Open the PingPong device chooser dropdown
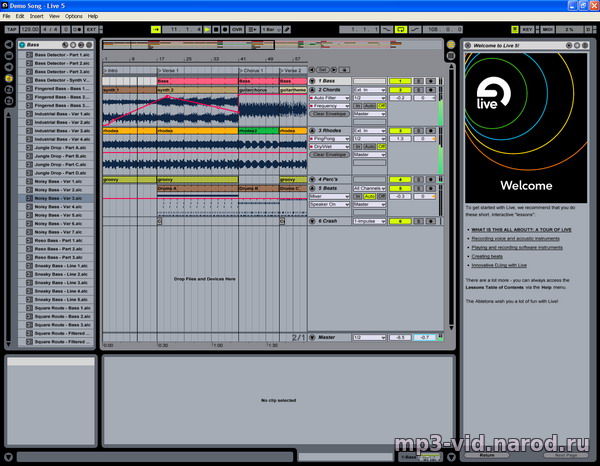This screenshot has height=466, width=600. click(329, 138)
